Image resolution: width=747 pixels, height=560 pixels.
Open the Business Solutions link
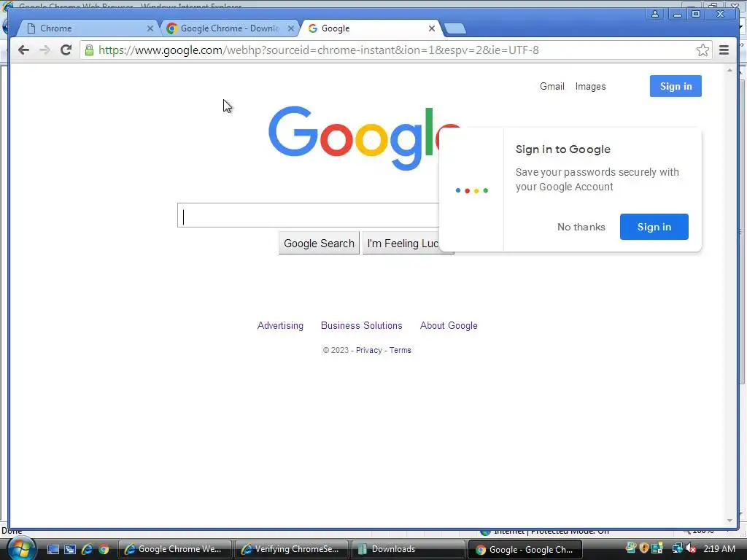[x=362, y=326]
